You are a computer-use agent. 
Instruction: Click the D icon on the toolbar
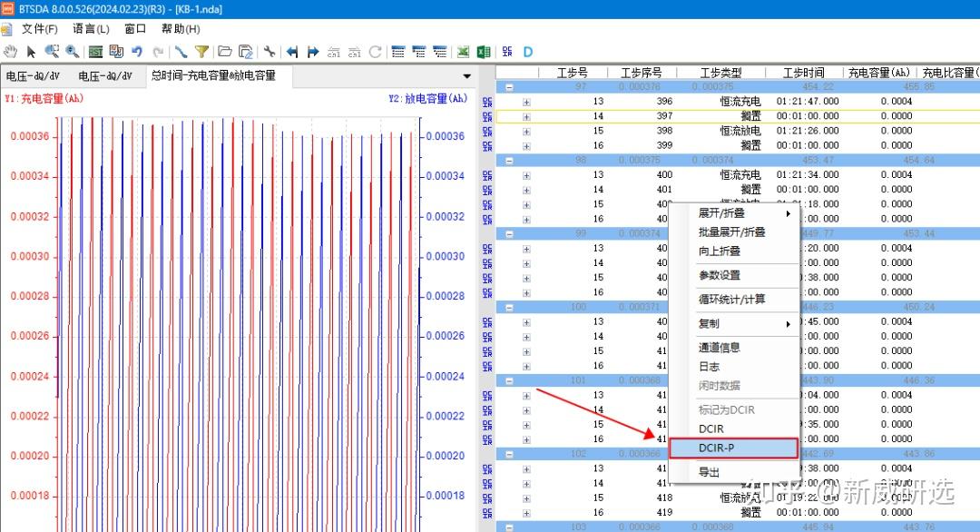[527, 52]
